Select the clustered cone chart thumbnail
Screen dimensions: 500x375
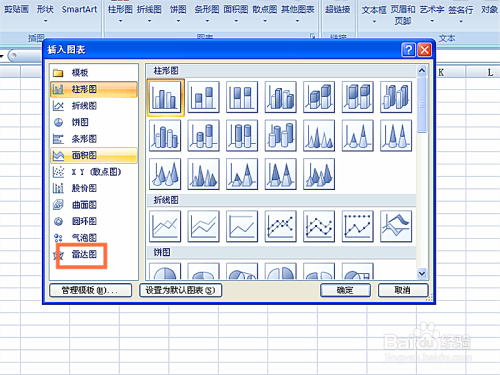[319, 136]
